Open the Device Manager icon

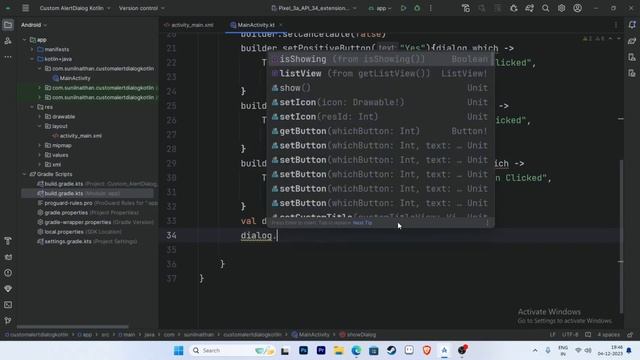tap(632, 57)
